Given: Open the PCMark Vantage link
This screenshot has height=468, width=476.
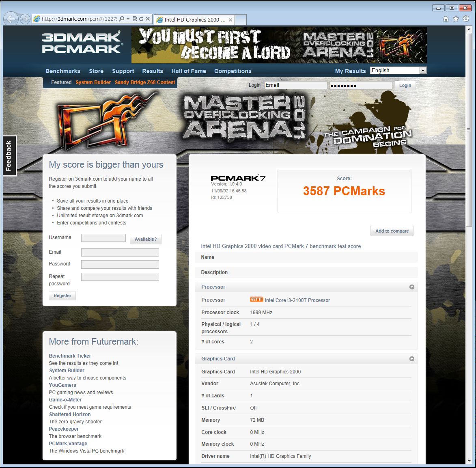Looking at the screenshot, I should pos(68,443).
